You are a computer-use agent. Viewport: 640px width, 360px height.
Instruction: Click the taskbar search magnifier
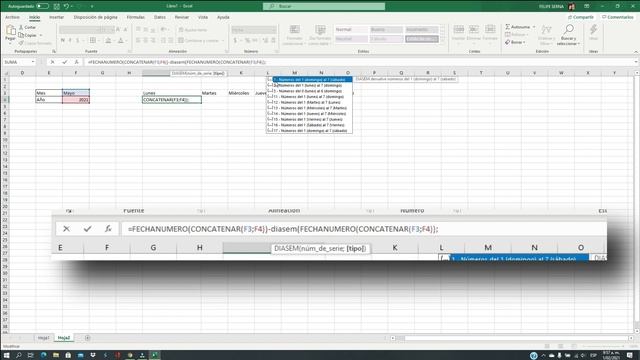(x=19, y=356)
